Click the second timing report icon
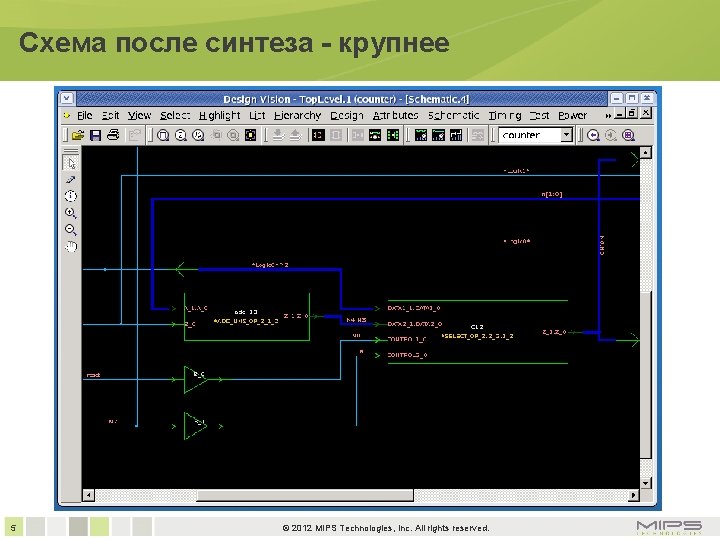Viewport: 720px width, 540px height. pos(438,135)
